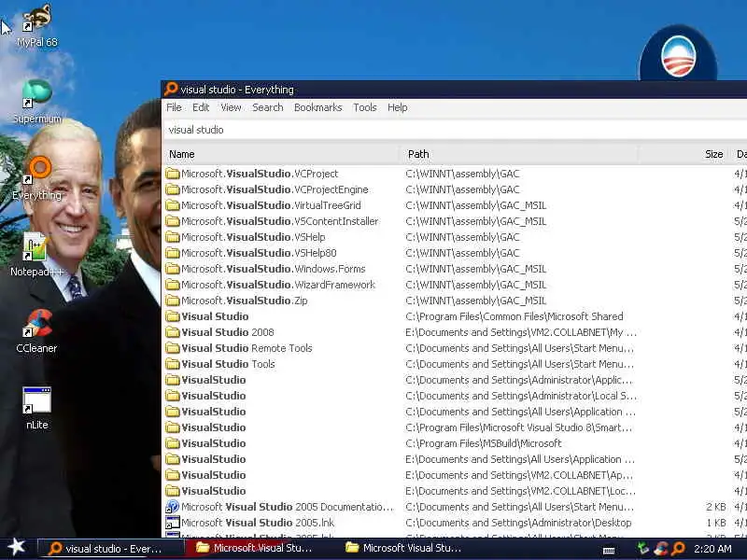Open the Edit menu

[201, 107]
